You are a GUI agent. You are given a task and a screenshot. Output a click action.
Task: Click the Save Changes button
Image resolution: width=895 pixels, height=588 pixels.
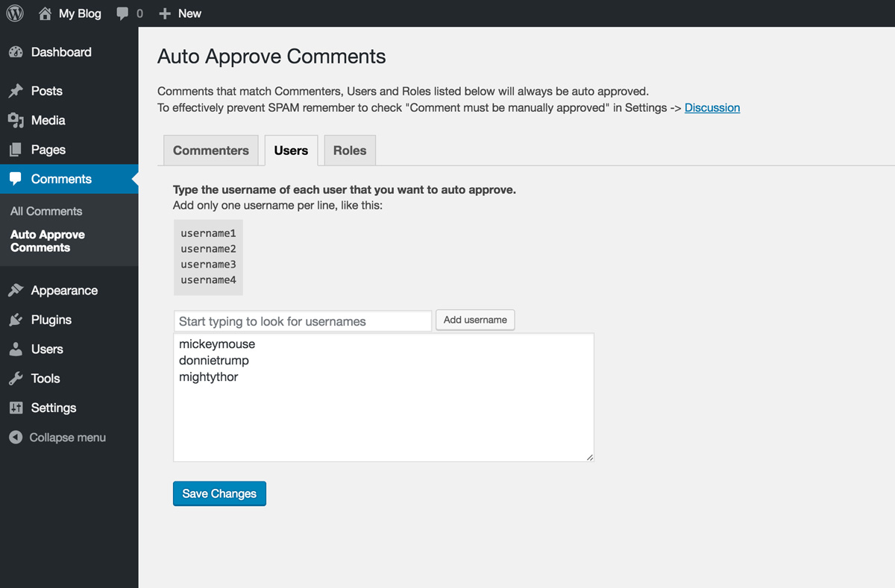pyautogui.click(x=219, y=493)
